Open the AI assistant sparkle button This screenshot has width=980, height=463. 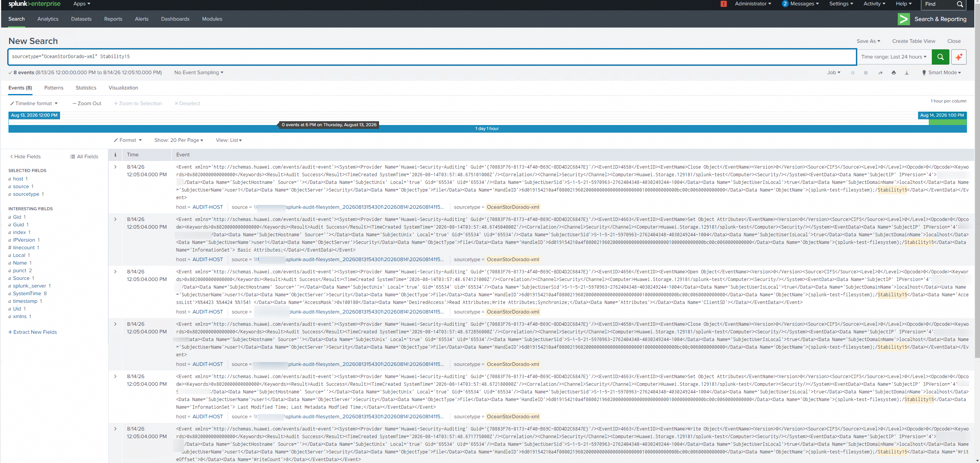click(959, 57)
